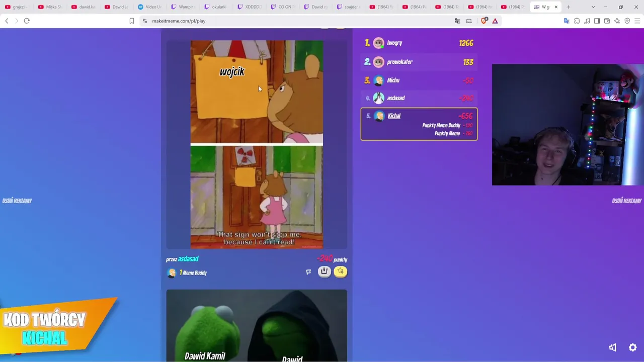This screenshot has height=362, width=644.
Task: Click the site info icon beside the URL
Action: [x=145, y=21]
